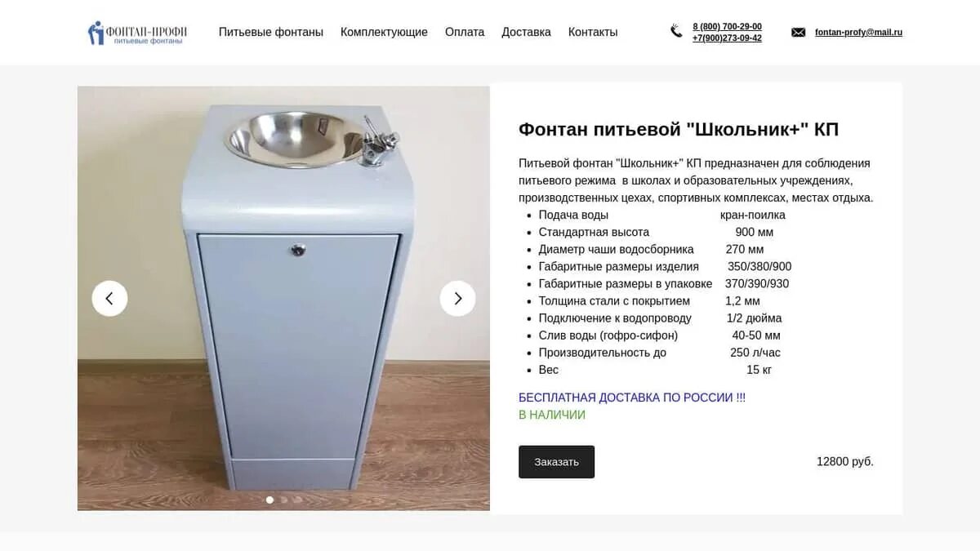Click the envelope email icon
This screenshot has height=551, width=980.
(799, 33)
